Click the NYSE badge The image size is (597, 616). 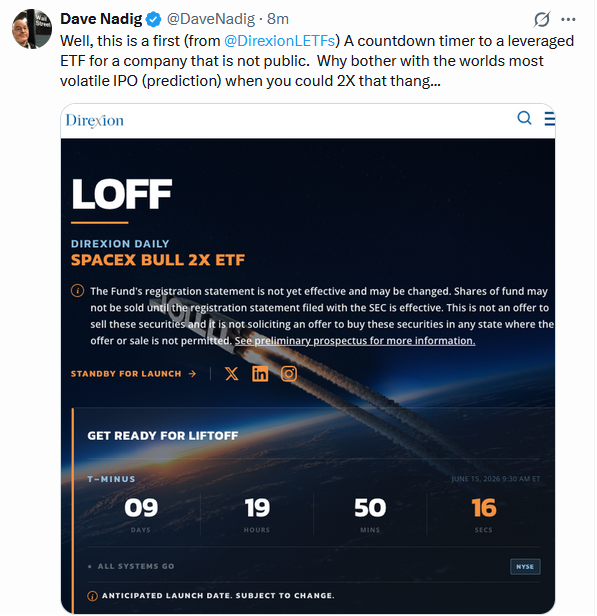point(525,566)
